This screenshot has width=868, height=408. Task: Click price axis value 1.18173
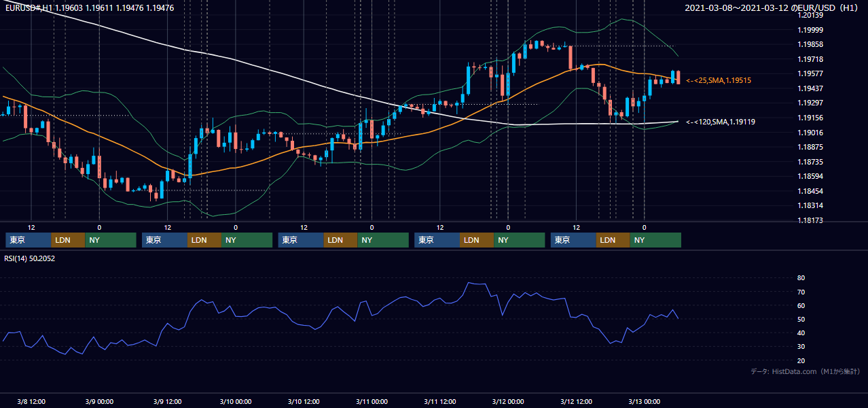810,220
